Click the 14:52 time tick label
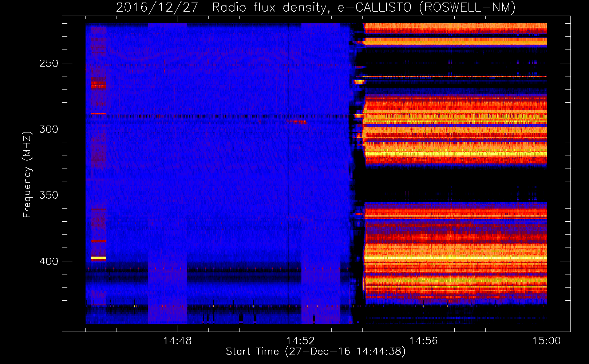The width and height of the screenshot is (589, 364). [x=300, y=341]
